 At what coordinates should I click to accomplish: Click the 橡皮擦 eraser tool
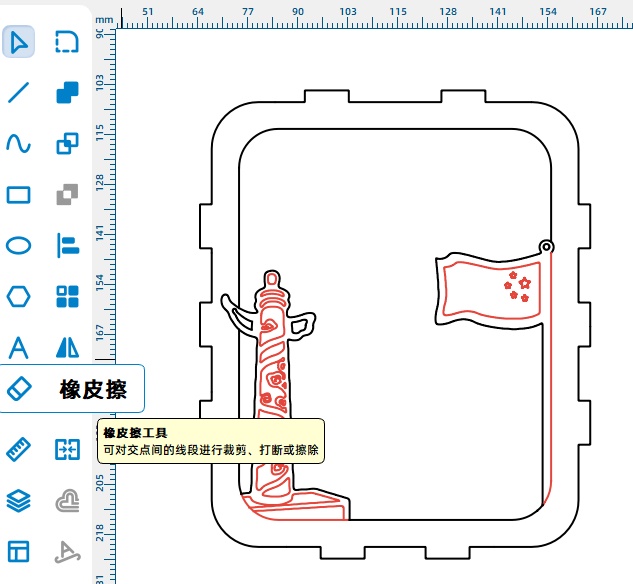[72, 389]
